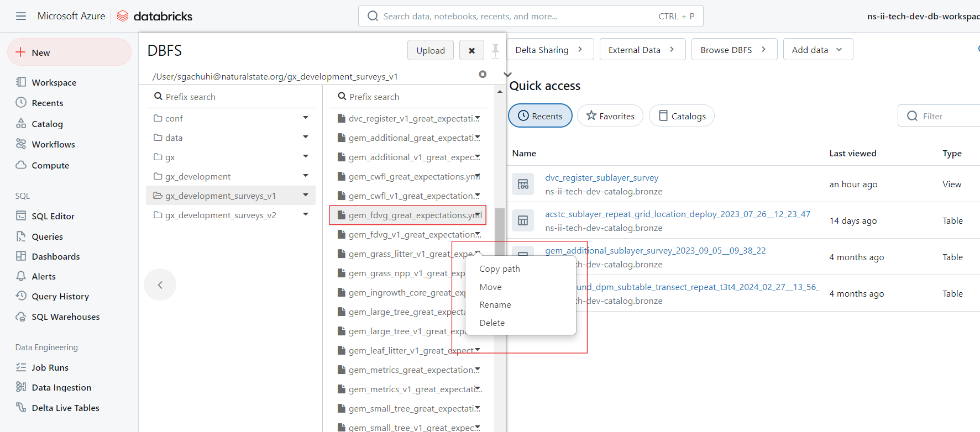The width and height of the screenshot is (980, 432).
Task: Select the Favorites quick access tab
Action: pos(610,116)
